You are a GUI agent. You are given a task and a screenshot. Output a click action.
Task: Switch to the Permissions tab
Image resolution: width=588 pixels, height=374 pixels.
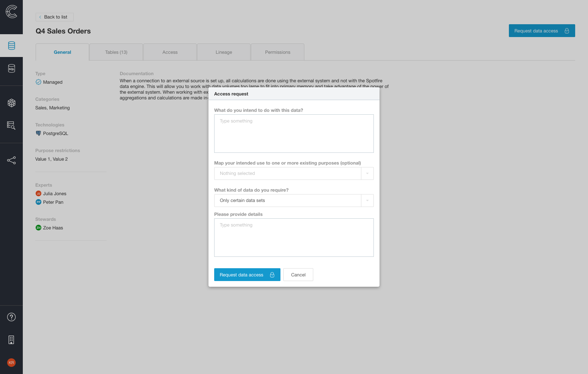[x=278, y=52]
